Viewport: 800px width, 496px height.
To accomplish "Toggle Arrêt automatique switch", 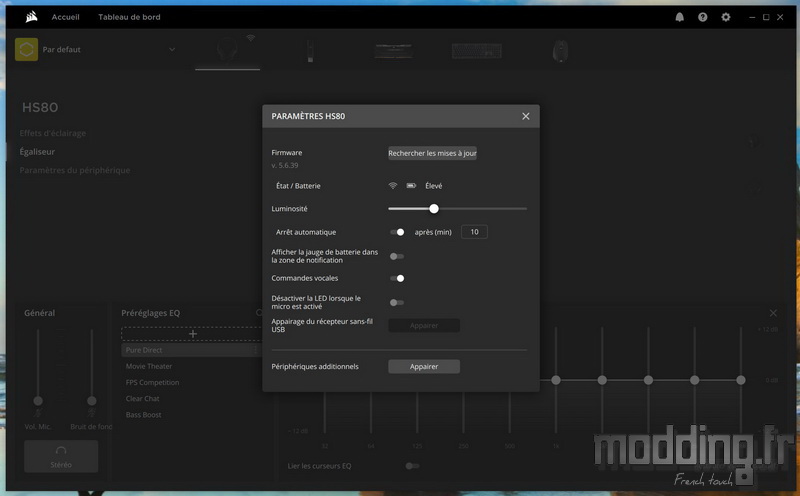I will pyautogui.click(x=397, y=232).
